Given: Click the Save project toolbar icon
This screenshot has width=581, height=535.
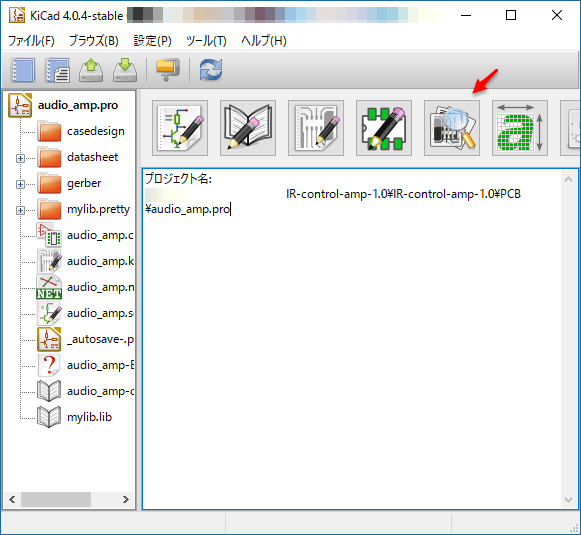Looking at the screenshot, I should [125, 70].
